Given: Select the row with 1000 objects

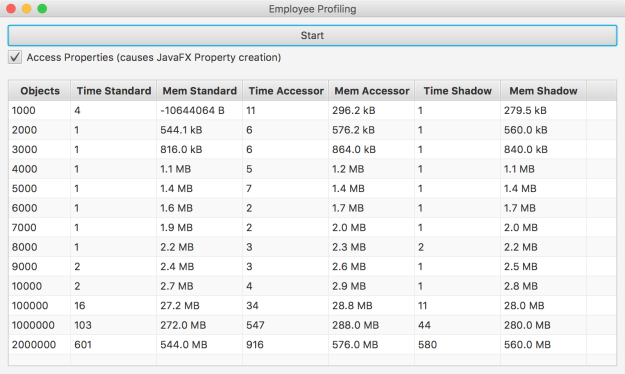Looking at the screenshot, I should click(x=312, y=110).
